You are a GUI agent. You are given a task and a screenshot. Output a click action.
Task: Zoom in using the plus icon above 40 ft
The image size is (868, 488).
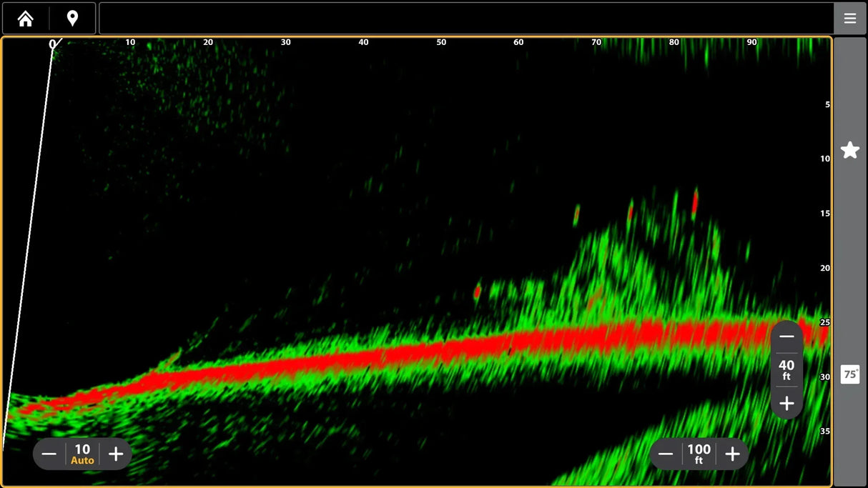coord(786,403)
